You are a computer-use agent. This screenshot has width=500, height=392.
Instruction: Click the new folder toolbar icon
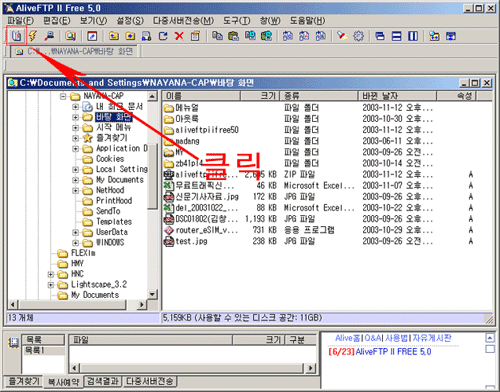[x=130, y=36]
